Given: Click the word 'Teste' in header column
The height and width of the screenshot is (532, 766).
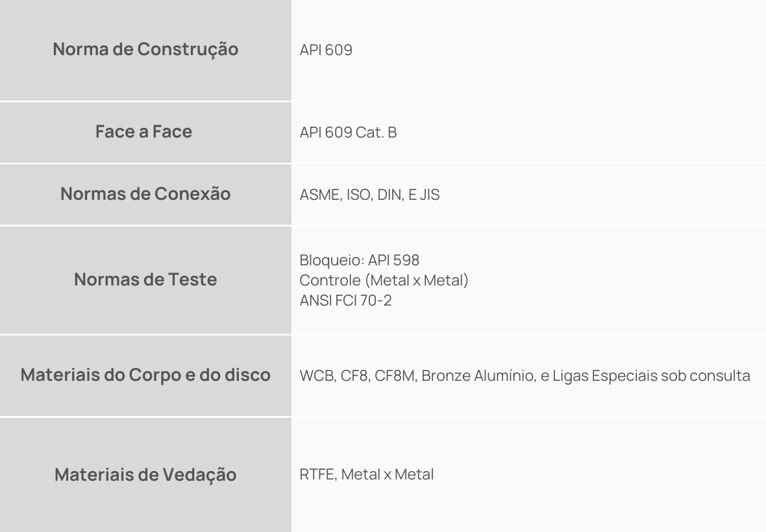Looking at the screenshot, I should point(193,280).
